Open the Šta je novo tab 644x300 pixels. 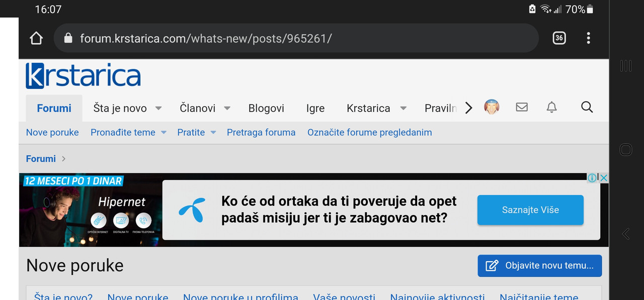[x=120, y=108]
